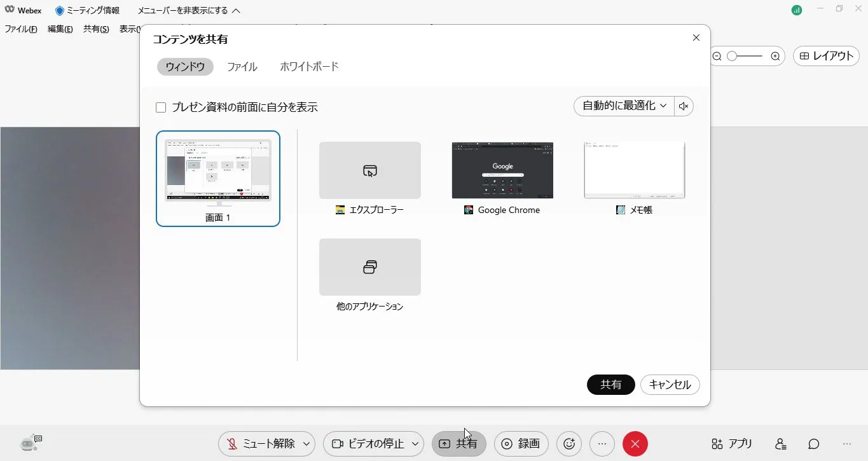The width and height of the screenshot is (868, 461).
Task: Enable プレゼン資料の前面に自分を表示 checkbox
Action: (161, 107)
